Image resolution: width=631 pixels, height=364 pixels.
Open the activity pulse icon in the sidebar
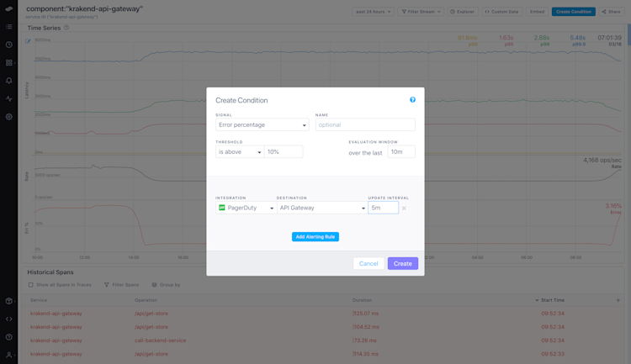[9, 98]
